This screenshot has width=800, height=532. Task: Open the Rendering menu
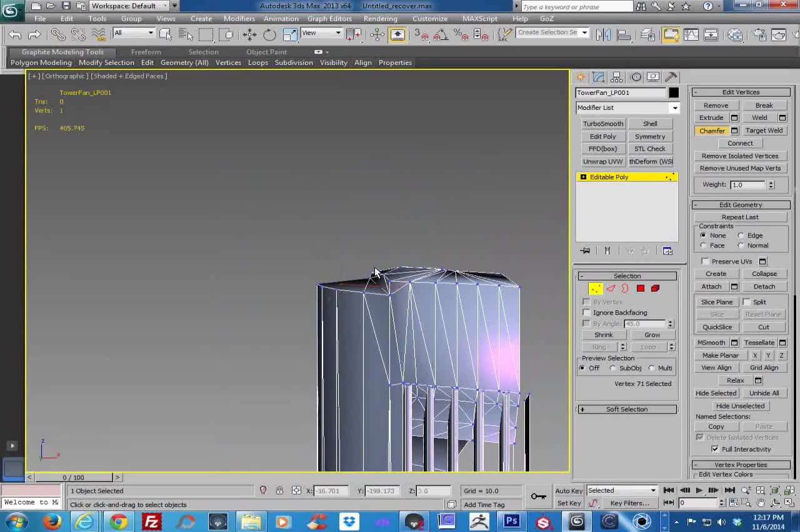380,19
